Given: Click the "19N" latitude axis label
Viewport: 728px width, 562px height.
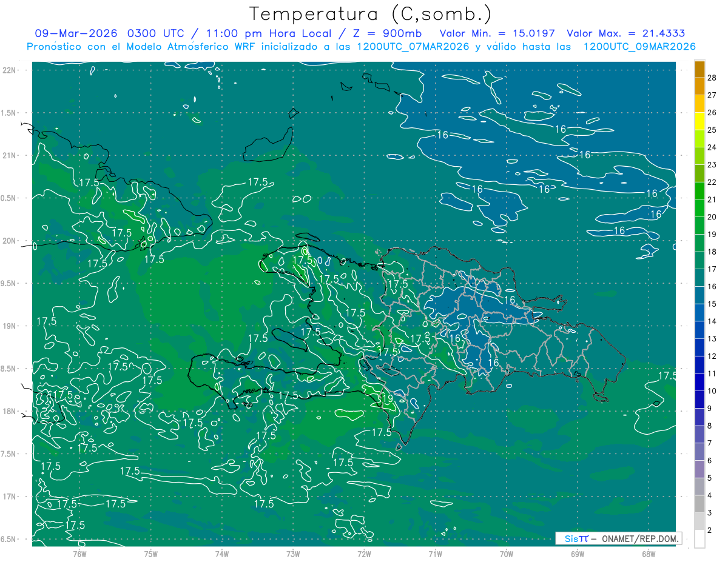Looking at the screenshot, I should pyautogui.click(x=10, y=326).
